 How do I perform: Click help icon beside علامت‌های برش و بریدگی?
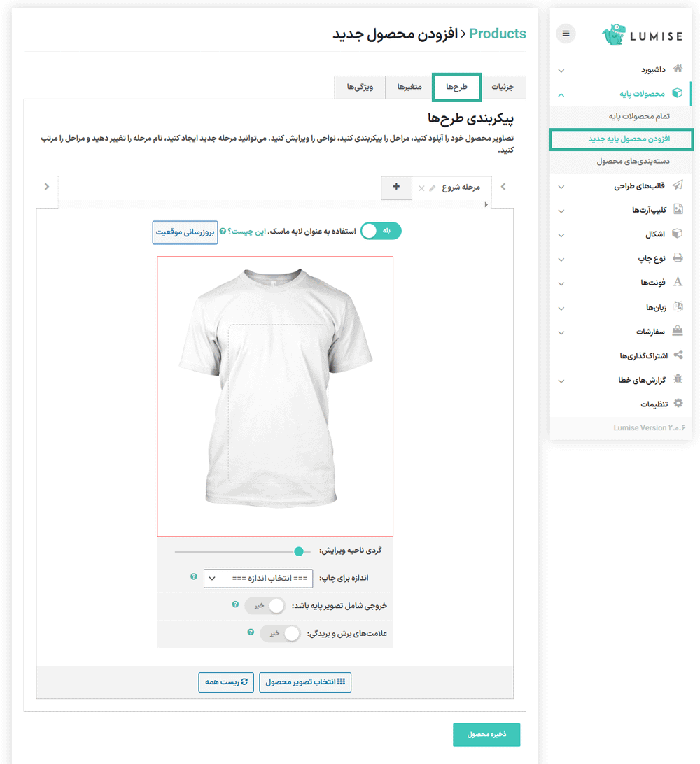point(251,632)
